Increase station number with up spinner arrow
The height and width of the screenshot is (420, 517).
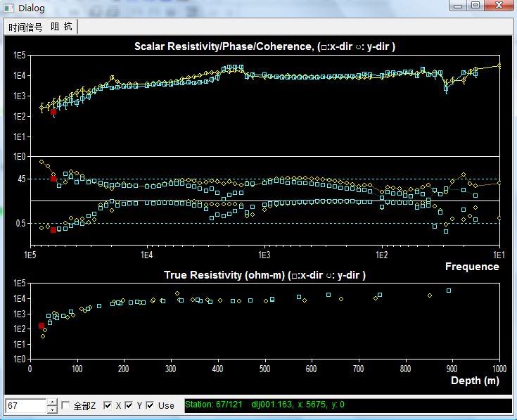(52, 402)
